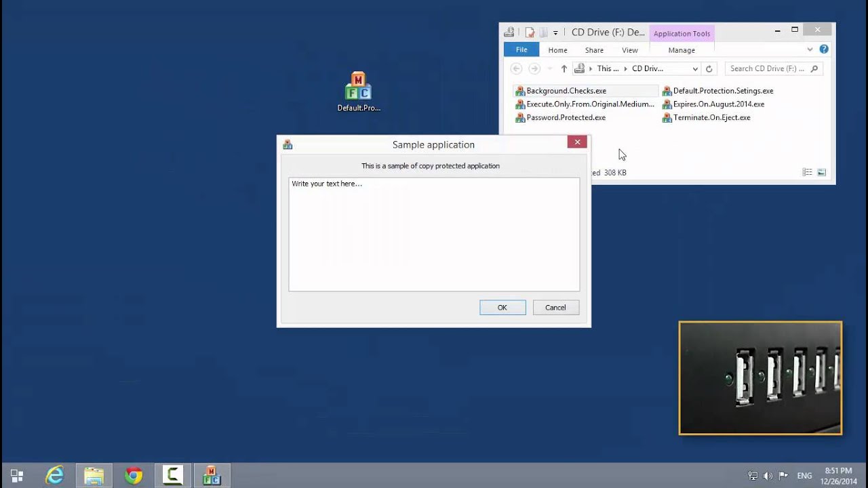This screenshot has width=868, height=488.
Task: Open the Windows Start button
Action: coord(17,476)
